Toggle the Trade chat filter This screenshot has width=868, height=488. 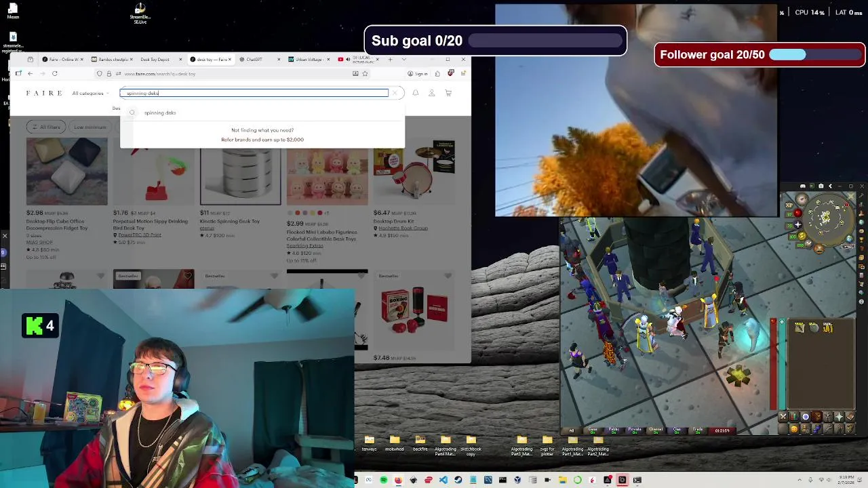point(698,430)
